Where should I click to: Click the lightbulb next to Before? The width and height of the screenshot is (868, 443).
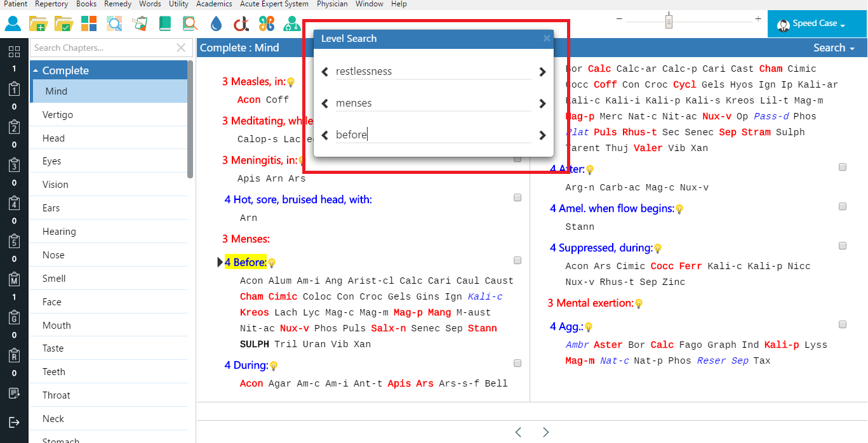(272, 263)
